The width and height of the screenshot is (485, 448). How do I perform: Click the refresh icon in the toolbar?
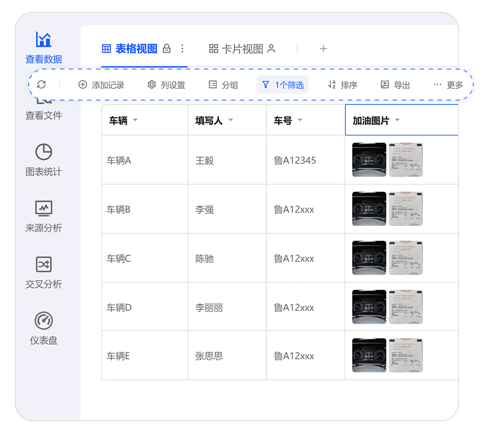point(41,85)
